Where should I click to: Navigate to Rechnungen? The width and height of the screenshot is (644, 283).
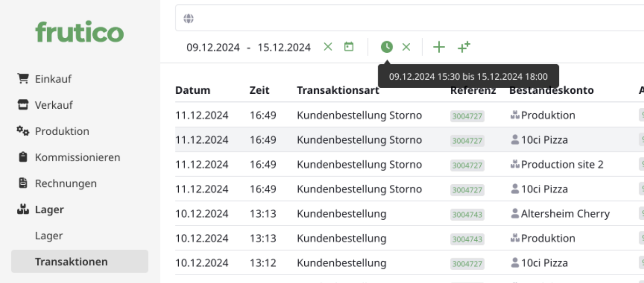pyautogui.click(x=66, y=183)
